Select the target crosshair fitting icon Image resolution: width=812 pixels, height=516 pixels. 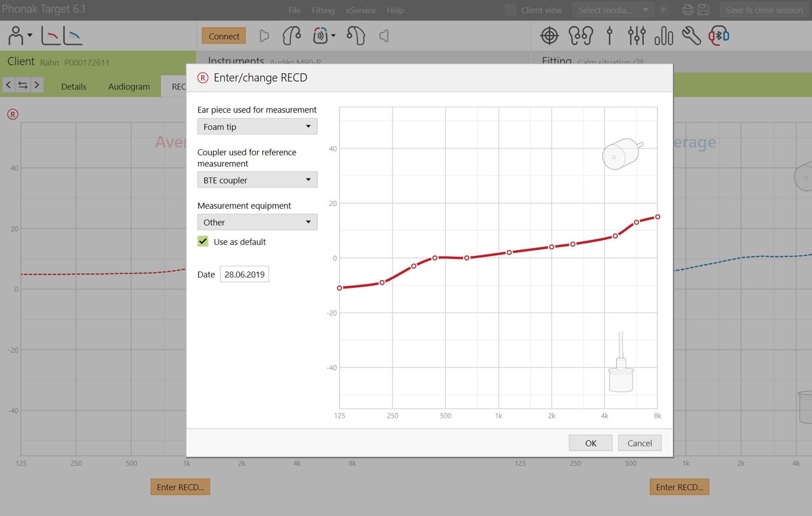point(549,35)
